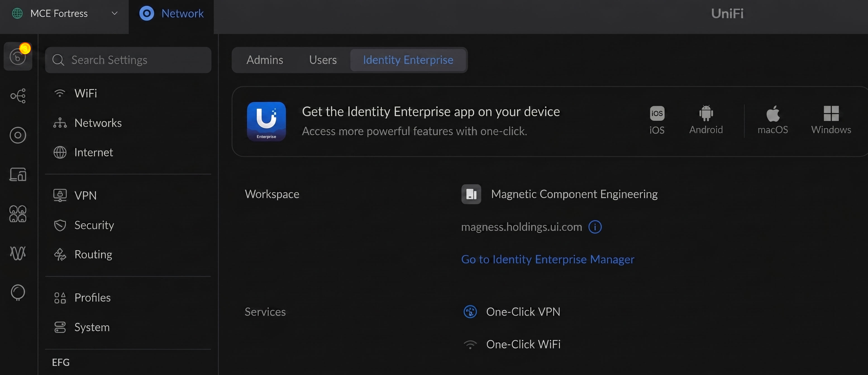Click the Identity Enterprise app logo
This screenshot has height=375, width=868.
pyautogui.click(x=266, y=122)
